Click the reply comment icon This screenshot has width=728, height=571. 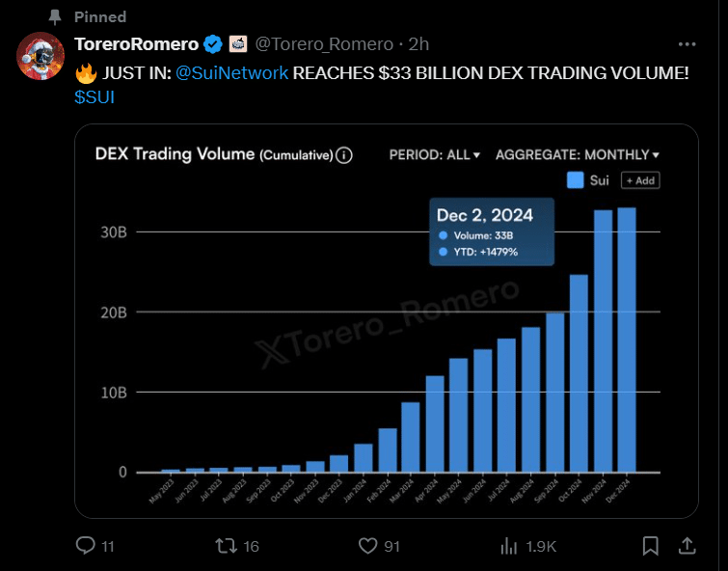pos(86,546)
